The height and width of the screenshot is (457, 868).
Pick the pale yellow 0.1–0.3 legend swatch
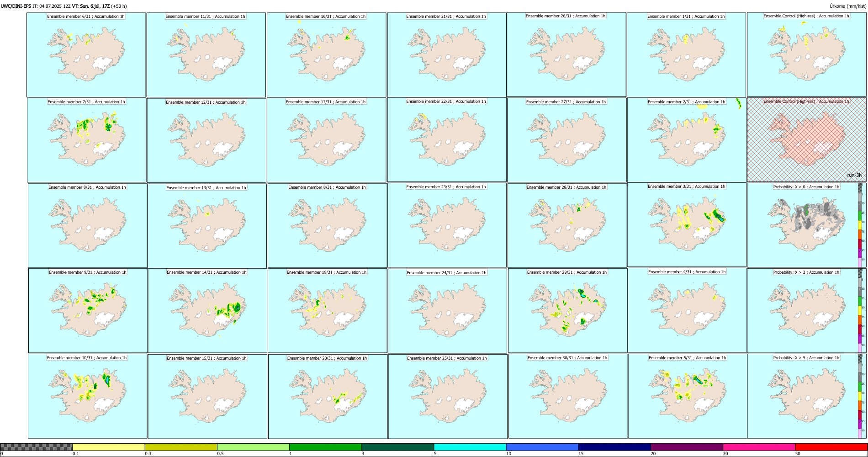[109, 447]
